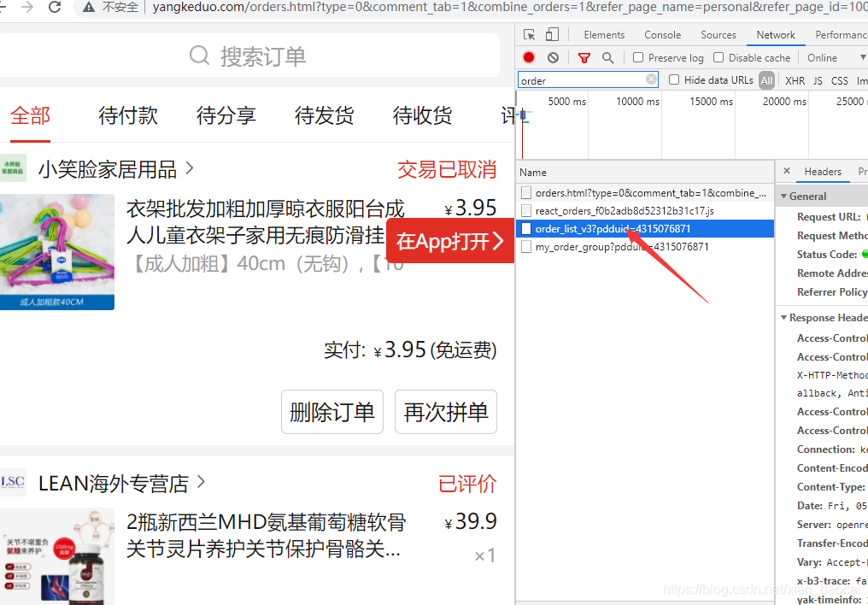Select the 全部 orders tab

[x=30, y=115]
